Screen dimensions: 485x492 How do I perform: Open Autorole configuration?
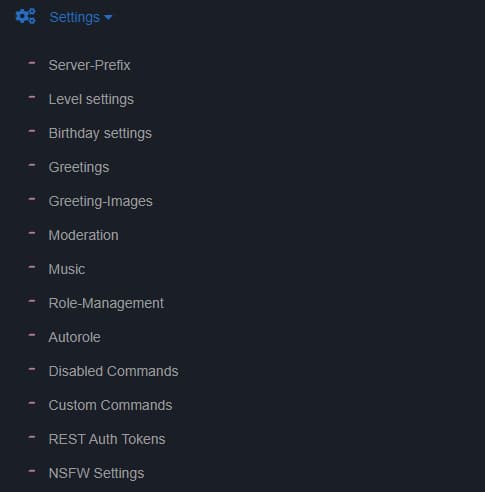click(75, 337)
